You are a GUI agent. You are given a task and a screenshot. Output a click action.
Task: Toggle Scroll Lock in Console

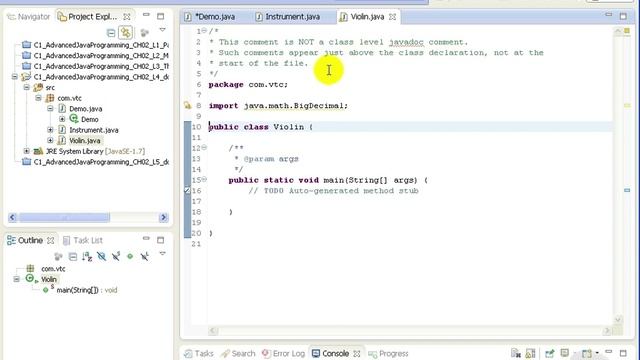click(x=530, y=353)
